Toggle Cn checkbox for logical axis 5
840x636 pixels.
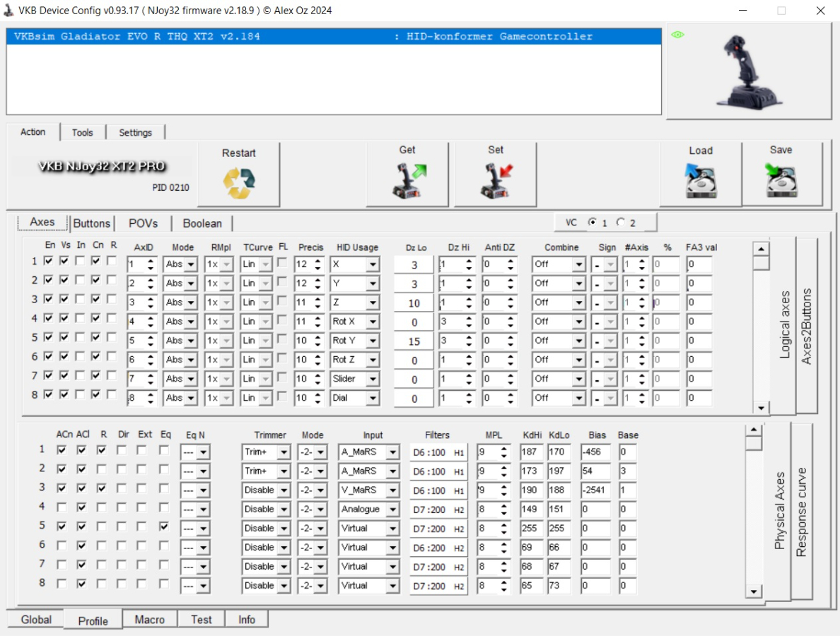pos(96,337)
